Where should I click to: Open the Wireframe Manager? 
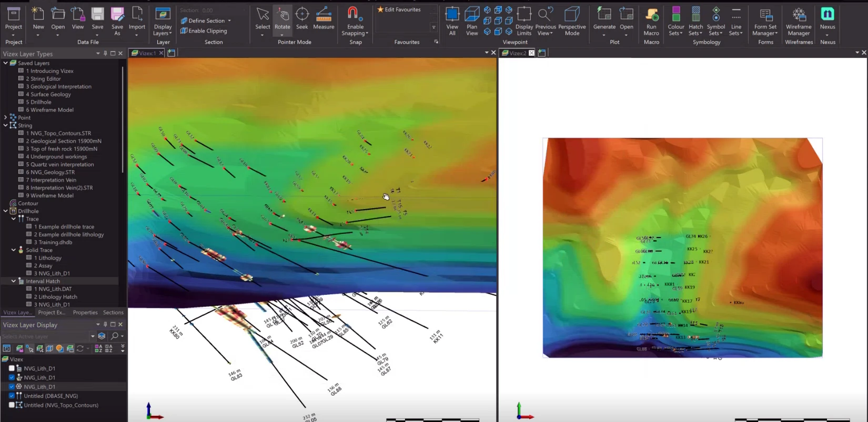(x=799, y=21)
